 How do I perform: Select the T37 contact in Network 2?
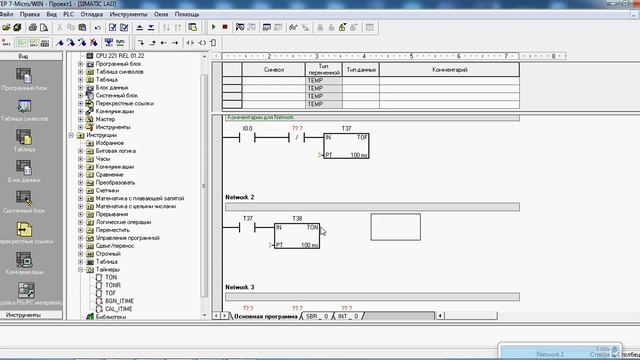pos(247,228)
